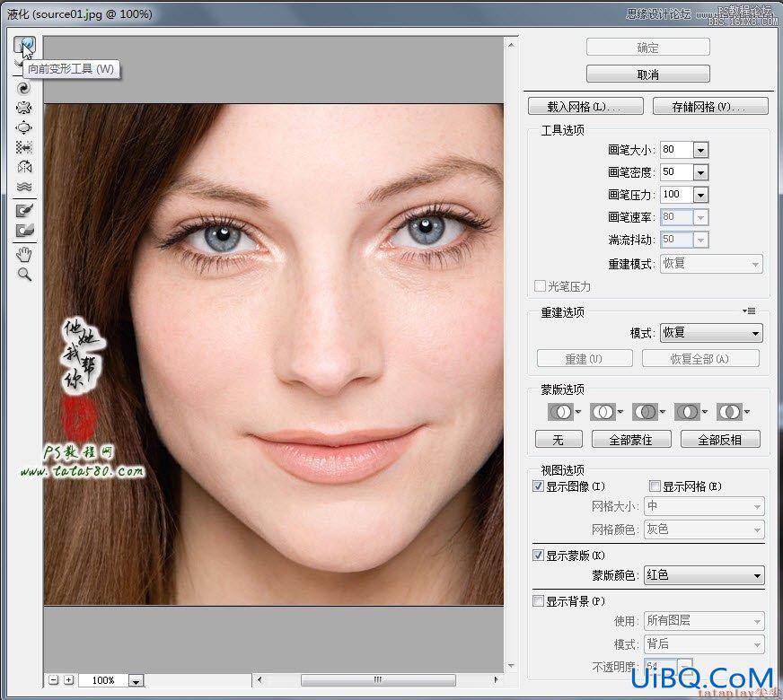This screenshot has width=783, height=700.
Task: Click the horizontal scrollbar left arrow
Action: tap(260, 679)
